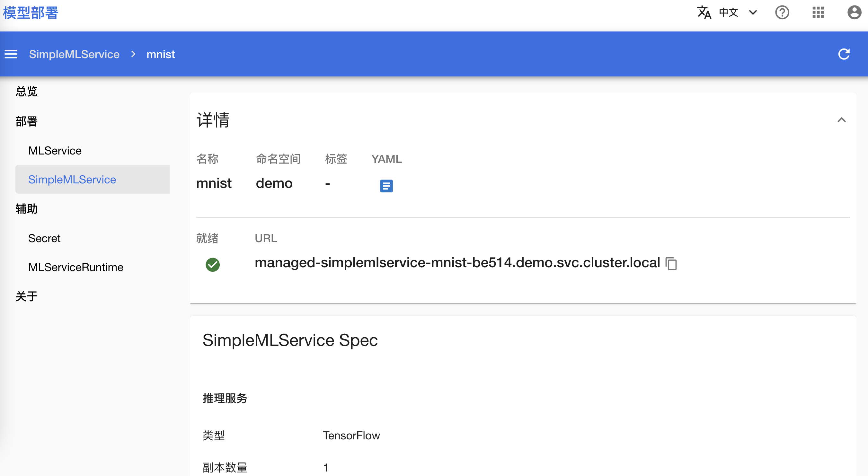Select 部署 section in the sidebar

[x=27, y=121]
